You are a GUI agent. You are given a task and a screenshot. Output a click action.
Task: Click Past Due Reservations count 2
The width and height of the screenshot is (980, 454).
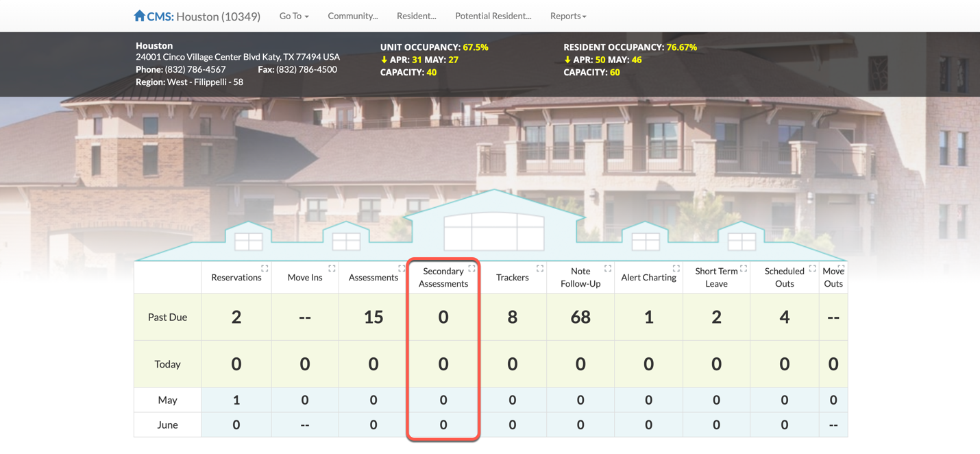(x=236, y=317)
